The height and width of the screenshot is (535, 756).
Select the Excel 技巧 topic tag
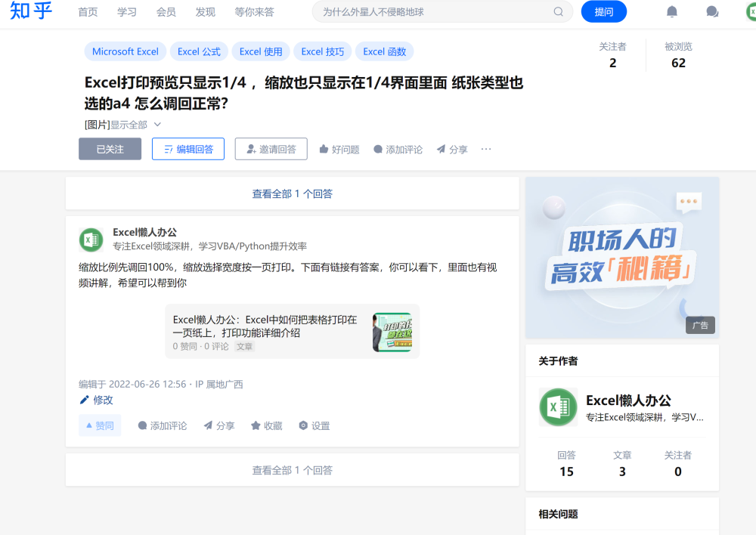pyautogui.click(x=323, y=51)
